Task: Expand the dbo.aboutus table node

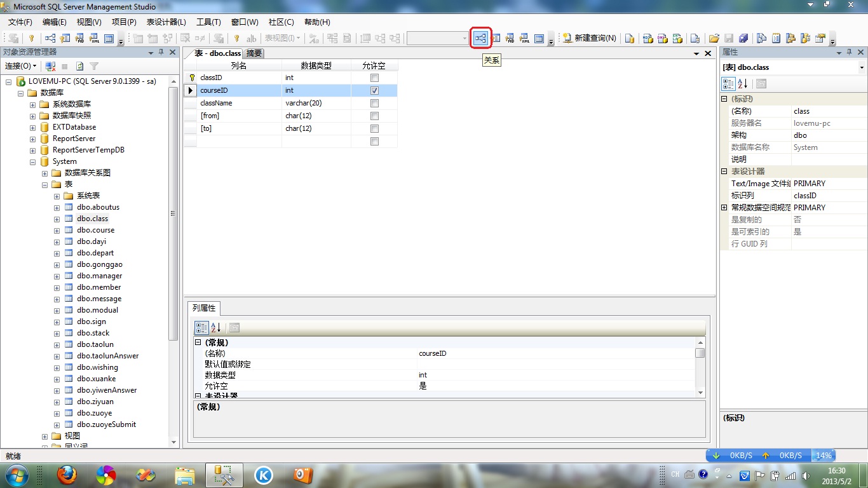Action: [x=57, y=207]
